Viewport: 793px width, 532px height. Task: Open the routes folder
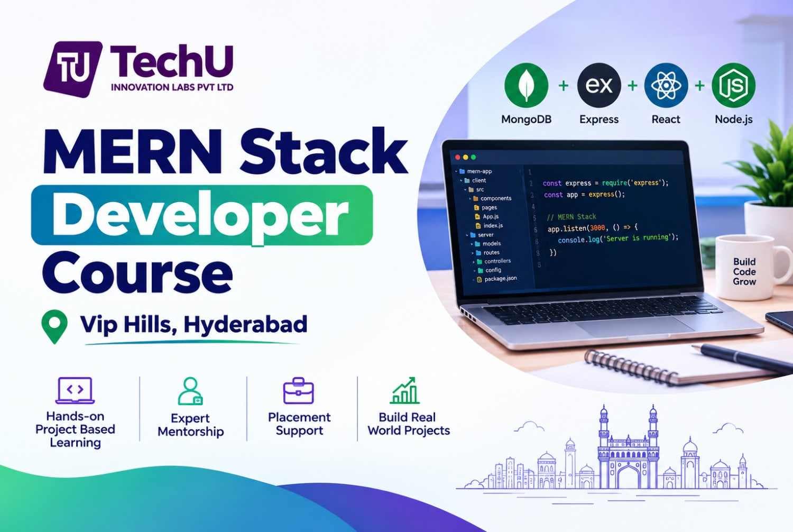[x=486, y=253]
